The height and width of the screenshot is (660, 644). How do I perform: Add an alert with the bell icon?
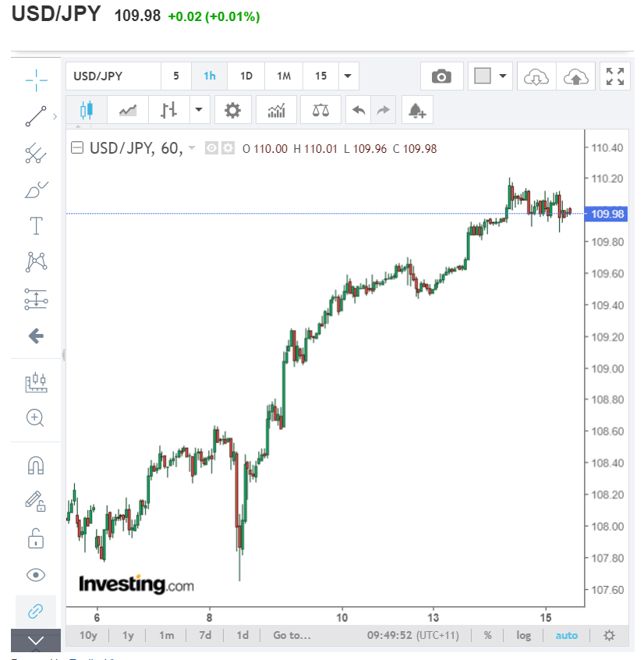coord(417,110)
